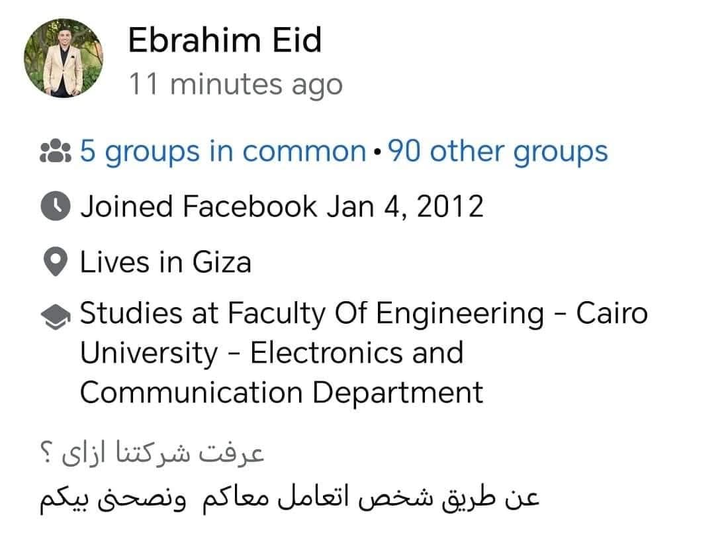Click the "Communication Department" text line
728x560 pixels.
(x=281, y=392)
